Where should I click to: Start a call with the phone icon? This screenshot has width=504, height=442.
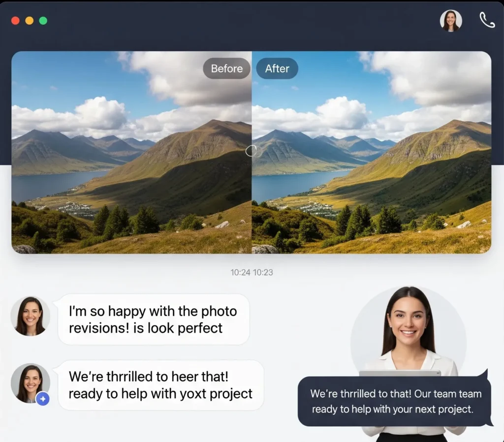(487, 20)
